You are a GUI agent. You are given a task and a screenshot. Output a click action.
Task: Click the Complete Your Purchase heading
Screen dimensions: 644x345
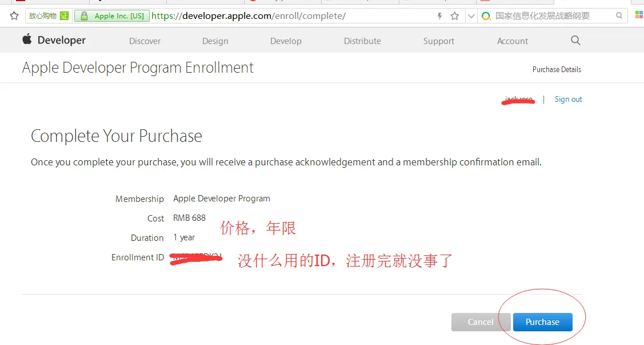click(x=116, y=136)
